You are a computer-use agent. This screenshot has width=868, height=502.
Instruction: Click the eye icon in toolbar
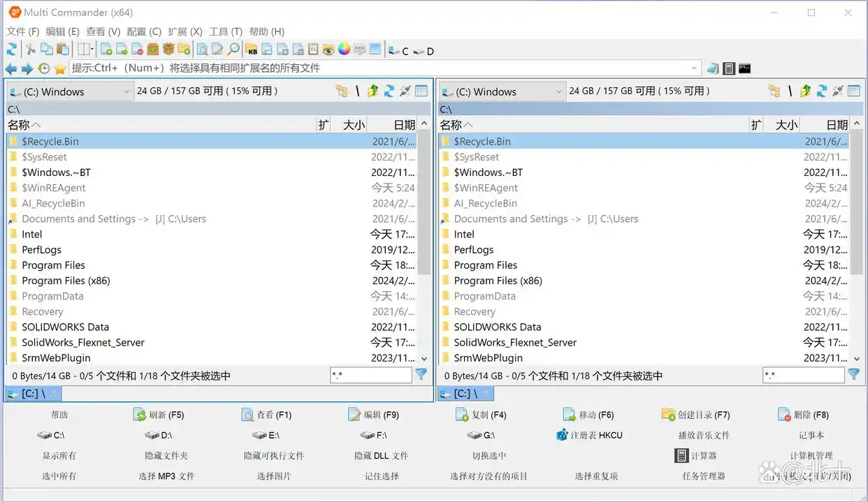(x=328, y=50)
